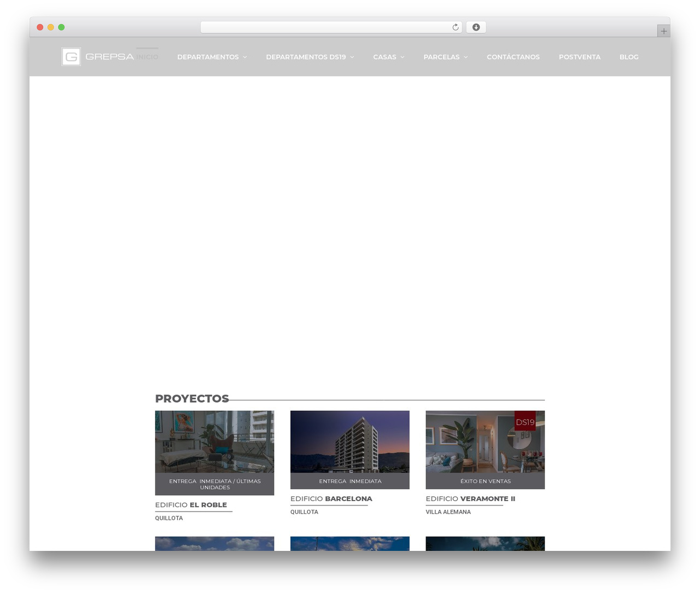Maximize the window with the green button
700x593 pixels.
tap(61, 27)
